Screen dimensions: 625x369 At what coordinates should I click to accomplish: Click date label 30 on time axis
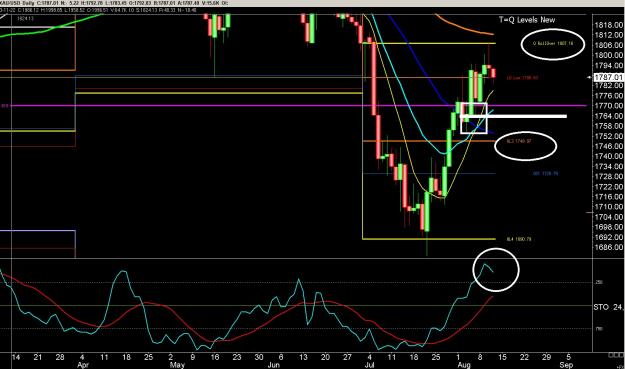[x=259, y=357]
